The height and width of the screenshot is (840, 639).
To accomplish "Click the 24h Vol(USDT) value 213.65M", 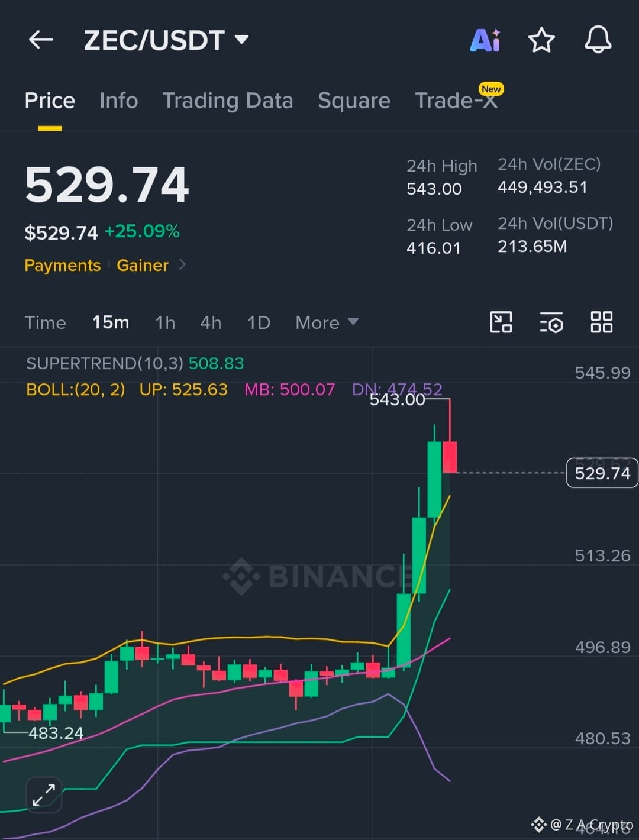I will (x=532, y=246).
